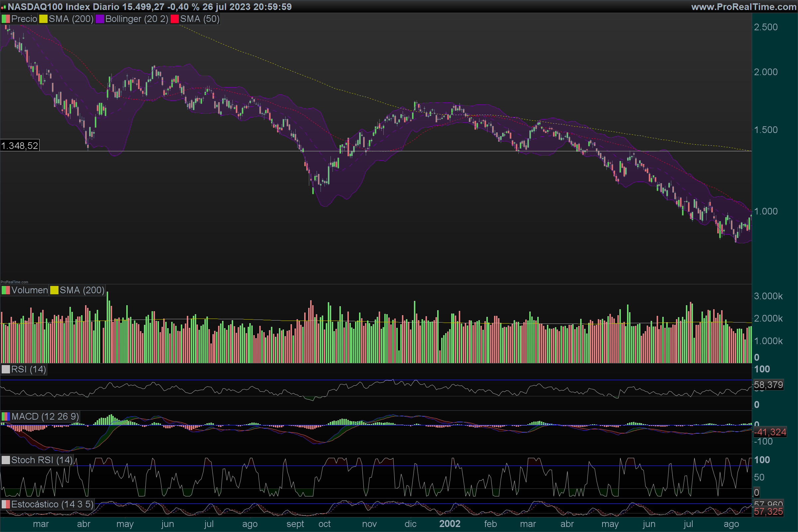Viewport: 798px width, 532px height.
Task: Click the Precio legend candlestick icon
Action: click(x=6, y=19)
